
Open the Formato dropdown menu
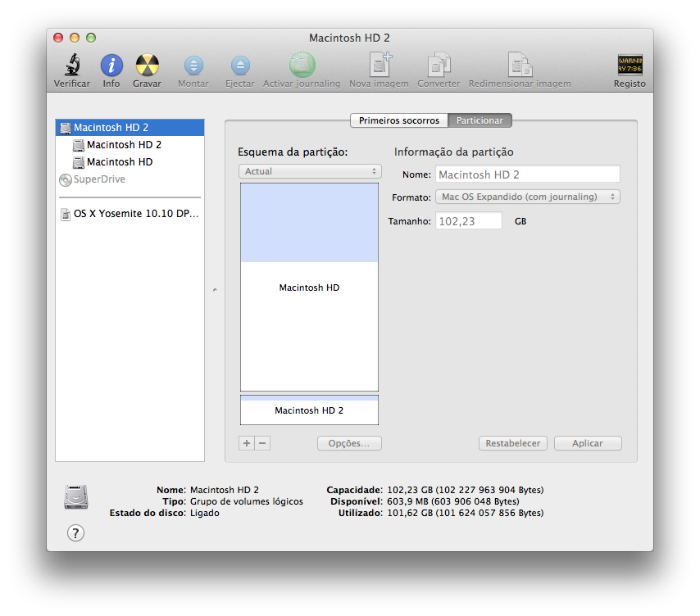tap(528, 197)
